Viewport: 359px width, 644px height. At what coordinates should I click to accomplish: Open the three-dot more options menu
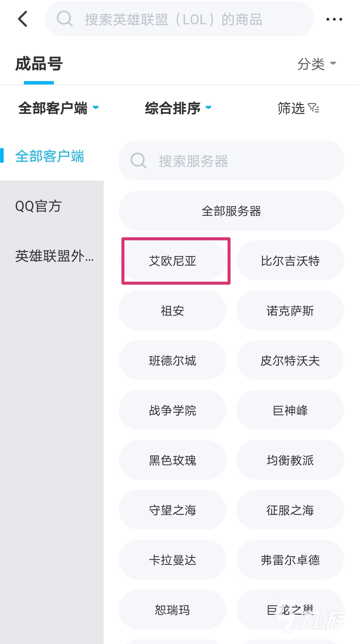pos(334,19)
